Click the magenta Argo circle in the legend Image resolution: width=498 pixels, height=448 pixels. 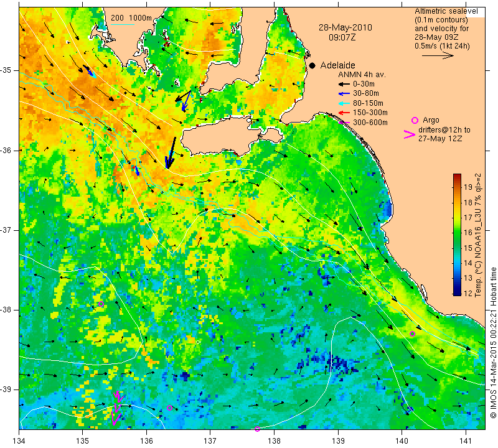[x=415, y=120]
